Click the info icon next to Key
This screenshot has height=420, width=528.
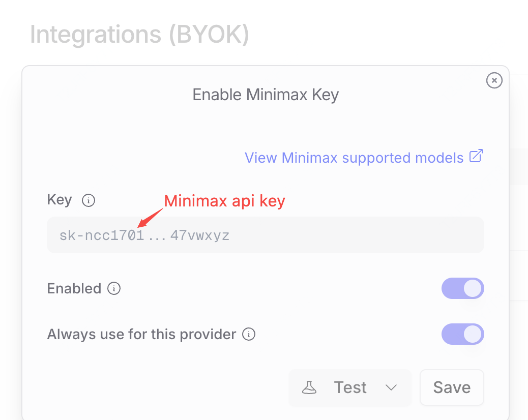click(89, 201)
